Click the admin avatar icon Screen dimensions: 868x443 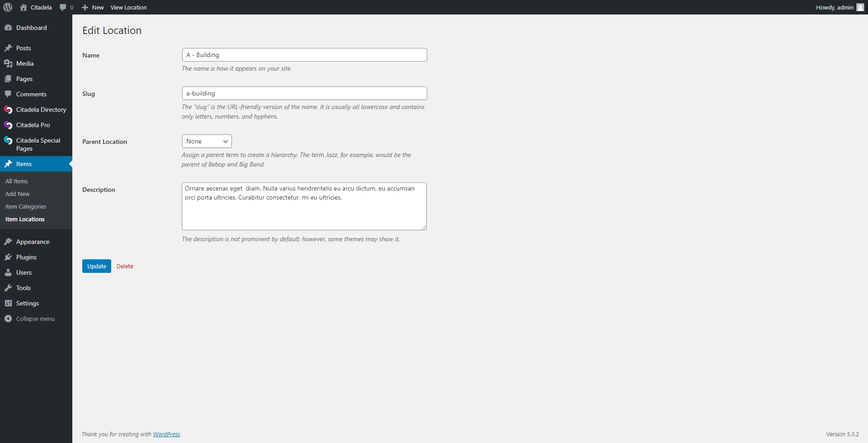(x=860, y=7)
